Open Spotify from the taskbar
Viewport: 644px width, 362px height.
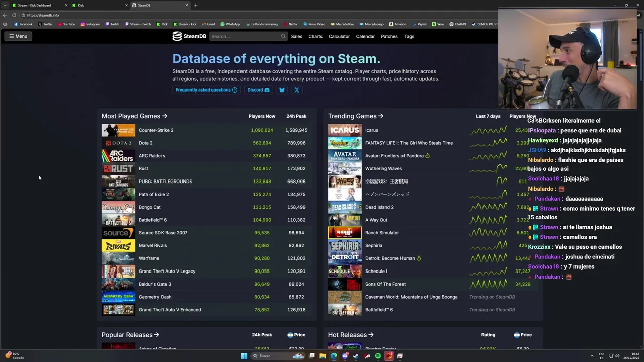pos(378,356)
